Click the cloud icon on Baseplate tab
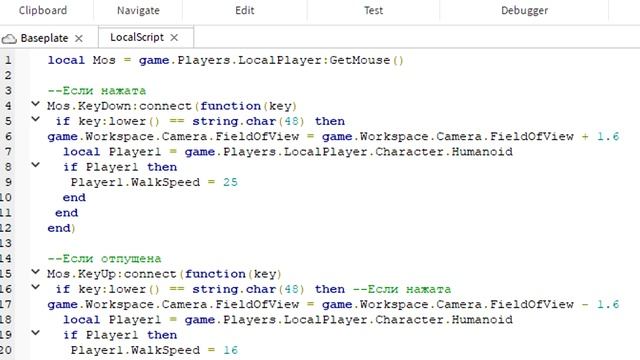The height and width of the screenshot is (360, 640). [x=9, y=38]
